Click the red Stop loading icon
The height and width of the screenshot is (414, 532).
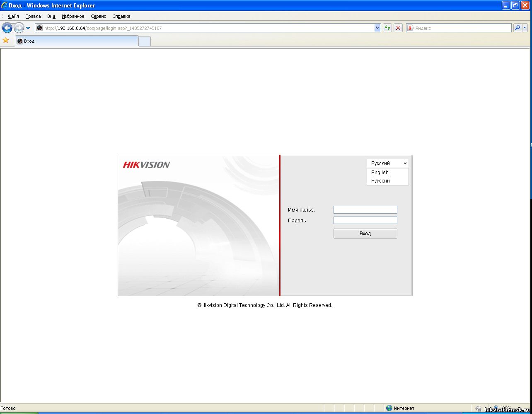pos(398,28)
